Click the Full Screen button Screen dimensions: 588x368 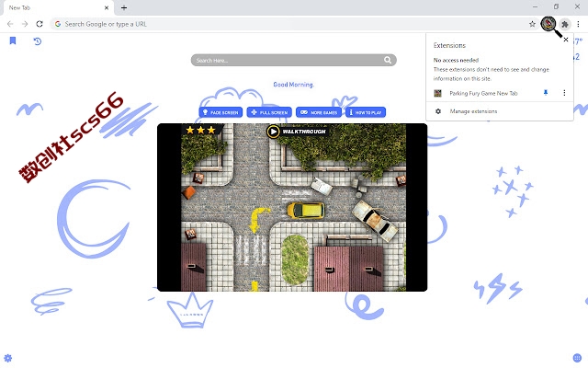(269, 112)
